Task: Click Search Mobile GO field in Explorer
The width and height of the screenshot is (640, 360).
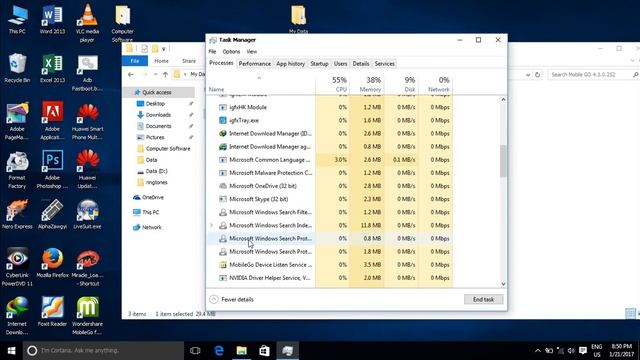Action: [x=593, y=75]
